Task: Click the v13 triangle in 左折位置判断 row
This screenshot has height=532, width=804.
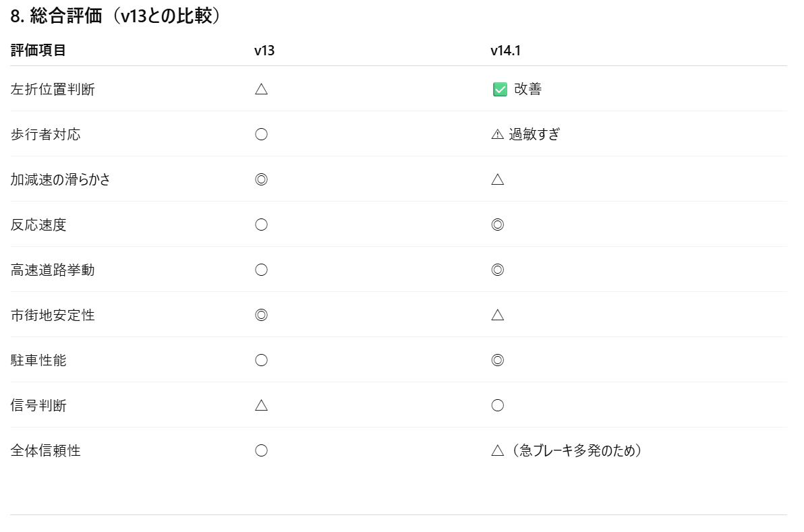Action: pyautogui.click(x=262, y=90)
